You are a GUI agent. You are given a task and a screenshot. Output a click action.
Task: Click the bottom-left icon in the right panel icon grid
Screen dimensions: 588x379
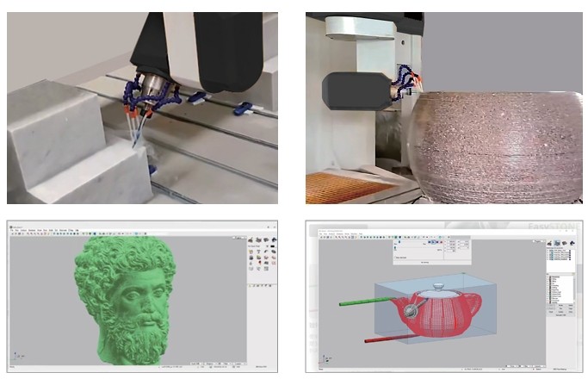250,268
